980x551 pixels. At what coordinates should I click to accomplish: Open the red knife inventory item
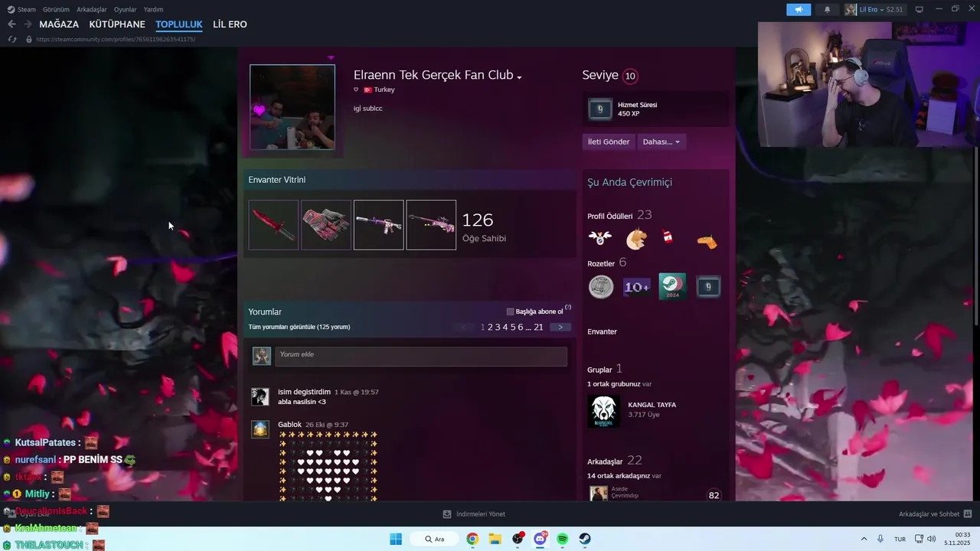pyautogui.click(x=273, y=225)
